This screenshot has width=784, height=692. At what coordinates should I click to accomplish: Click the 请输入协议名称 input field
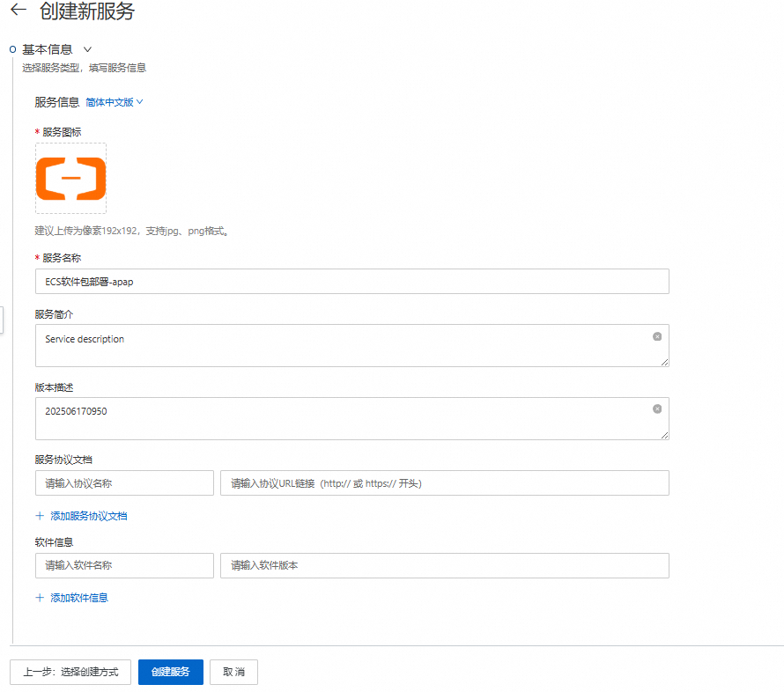click(124, 483)
